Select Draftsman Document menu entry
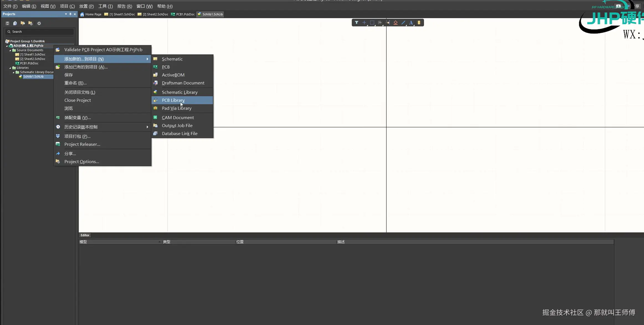 [183, 83]
